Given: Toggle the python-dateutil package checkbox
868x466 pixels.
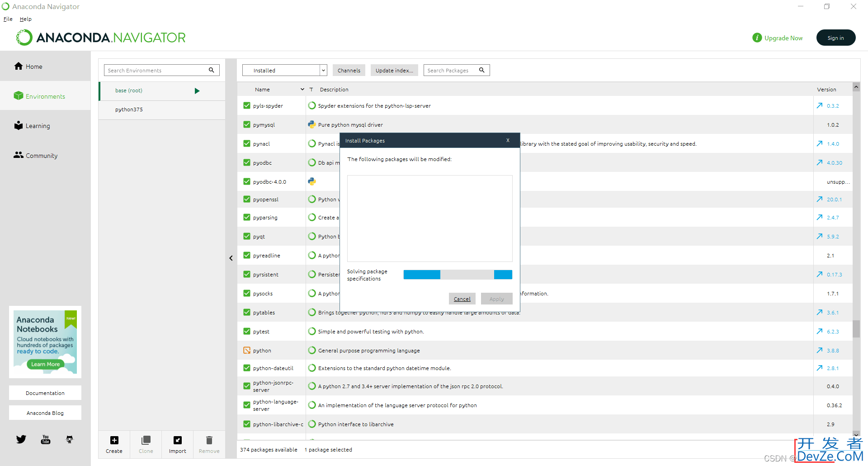Looking at the screenshot, I should 247,368.
